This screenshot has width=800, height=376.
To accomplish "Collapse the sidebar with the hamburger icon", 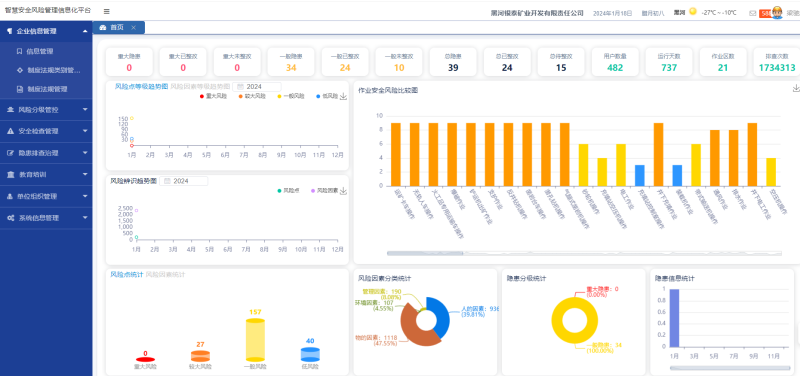I will coord(107,11).
